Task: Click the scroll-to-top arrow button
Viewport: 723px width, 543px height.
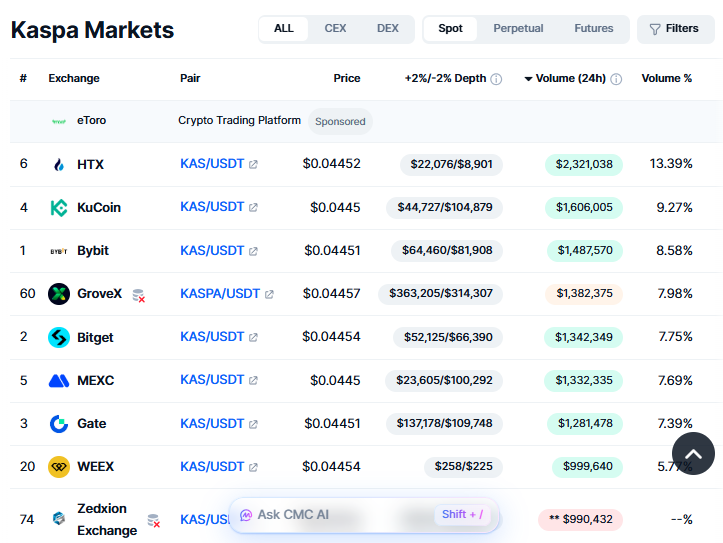Action: pyautogui.click(x=693, y=454)
